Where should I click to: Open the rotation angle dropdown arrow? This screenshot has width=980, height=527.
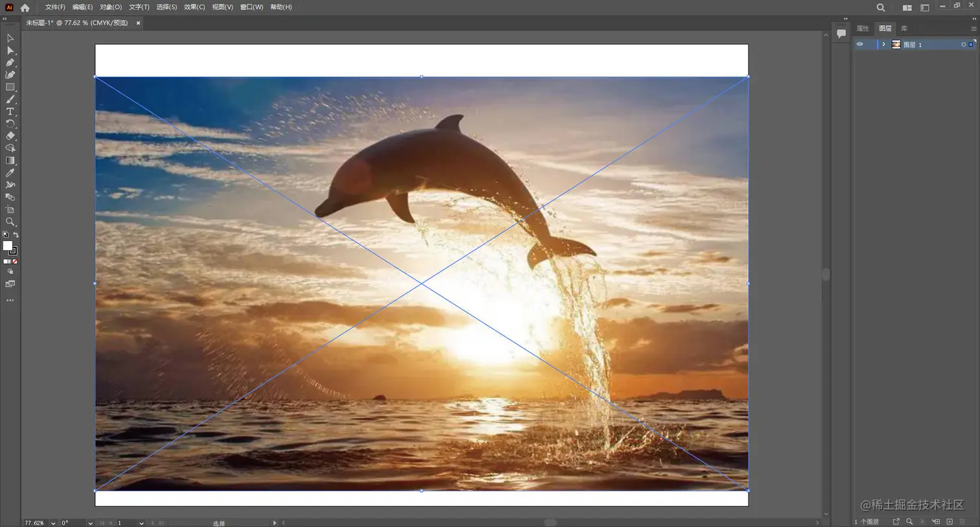(90, 523)
